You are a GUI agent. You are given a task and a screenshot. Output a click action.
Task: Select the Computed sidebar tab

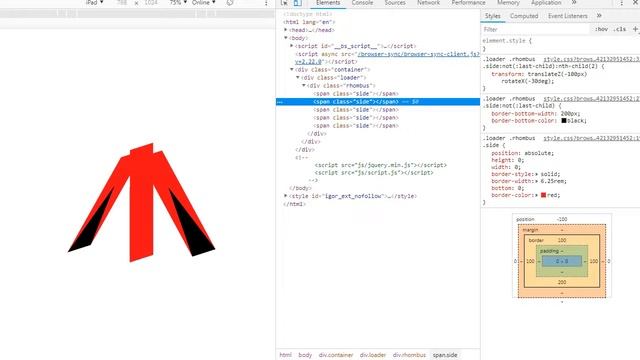(x=524, y=16)
